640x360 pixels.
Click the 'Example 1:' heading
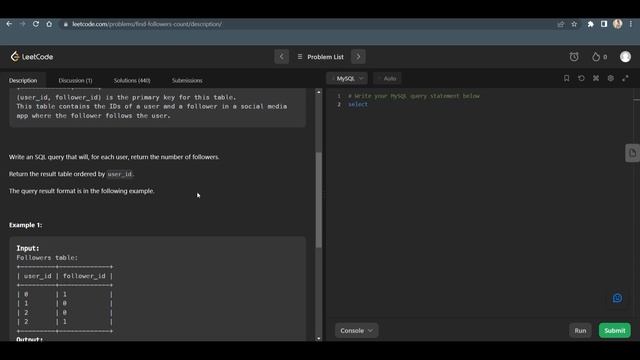click(x=25, y=225)
